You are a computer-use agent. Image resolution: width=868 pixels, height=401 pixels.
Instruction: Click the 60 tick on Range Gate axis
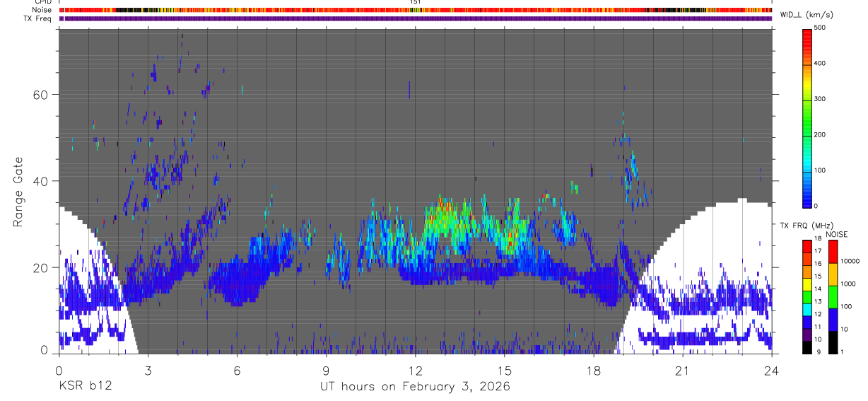coord(42,95)
